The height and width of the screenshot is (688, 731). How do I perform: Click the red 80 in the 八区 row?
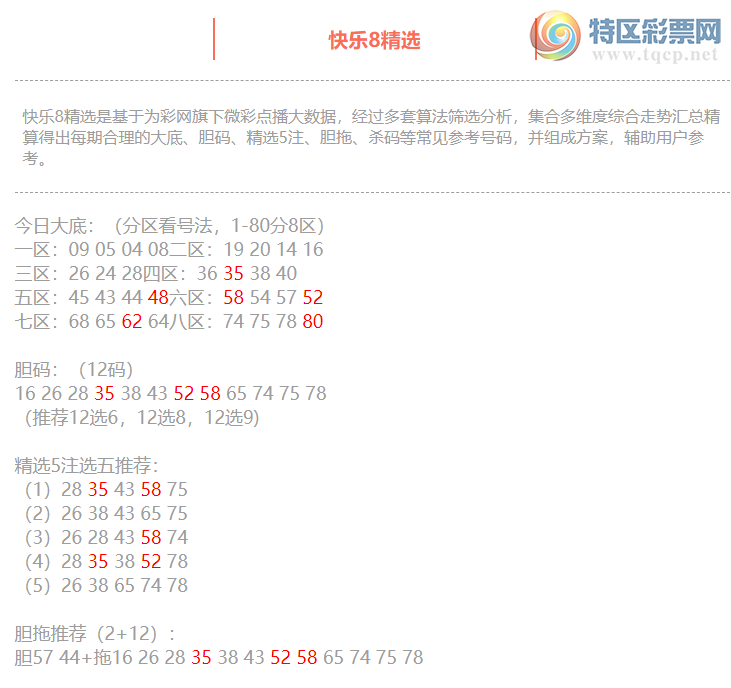click(312, 321)
